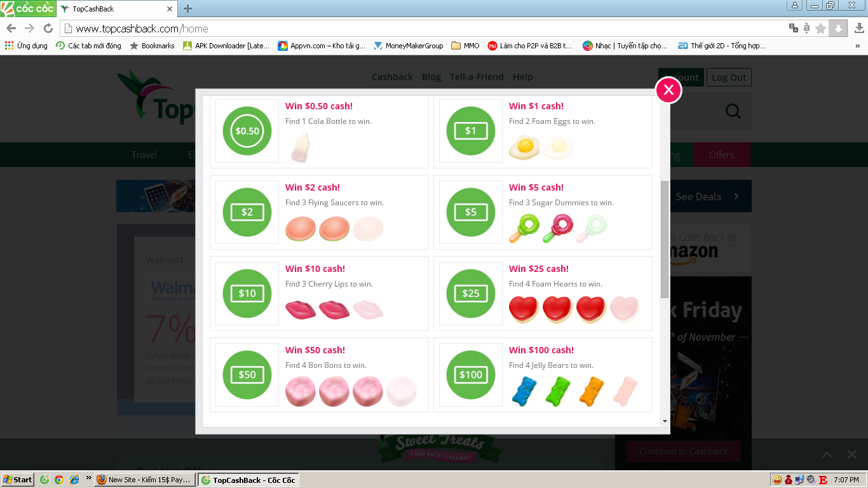Click the $5 green prize badge
This screenshot has height=488, width=868.
click(471, 212)
